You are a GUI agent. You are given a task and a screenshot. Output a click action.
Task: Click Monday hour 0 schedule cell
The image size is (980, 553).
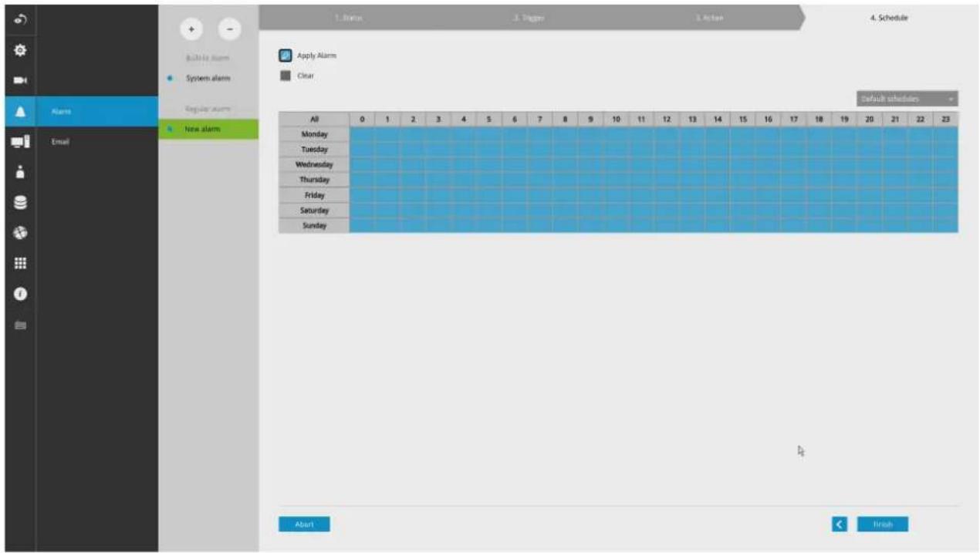pos(362,134)
